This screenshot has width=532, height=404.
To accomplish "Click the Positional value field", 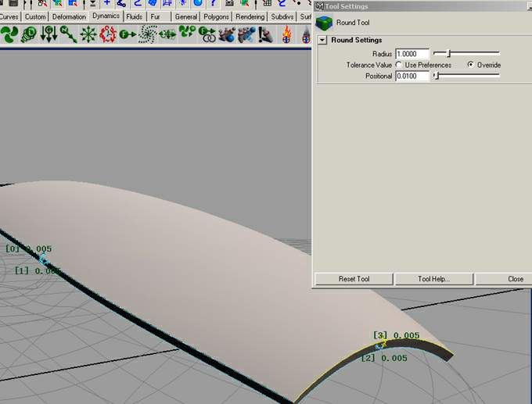I will [x=412, y=76].
